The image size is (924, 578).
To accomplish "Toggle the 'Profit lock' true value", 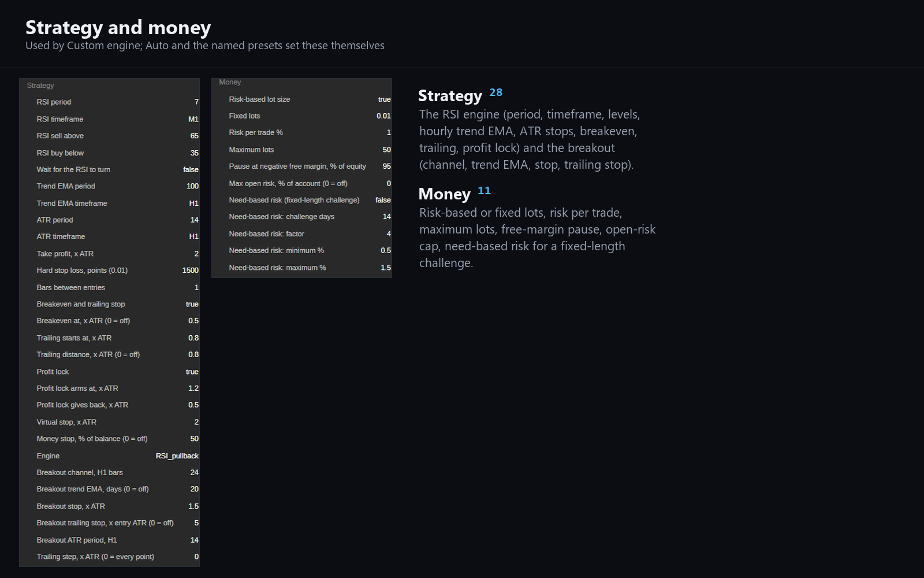I will (192, 372).
